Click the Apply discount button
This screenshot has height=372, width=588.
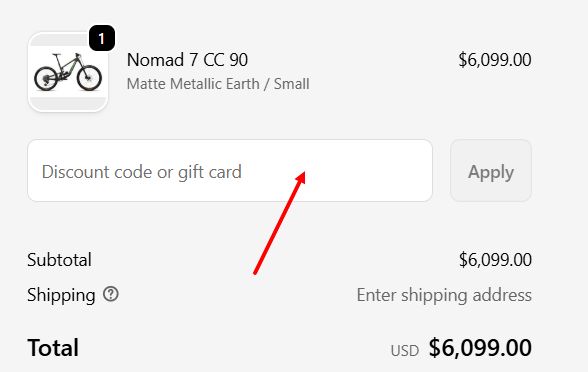(491, 171)
